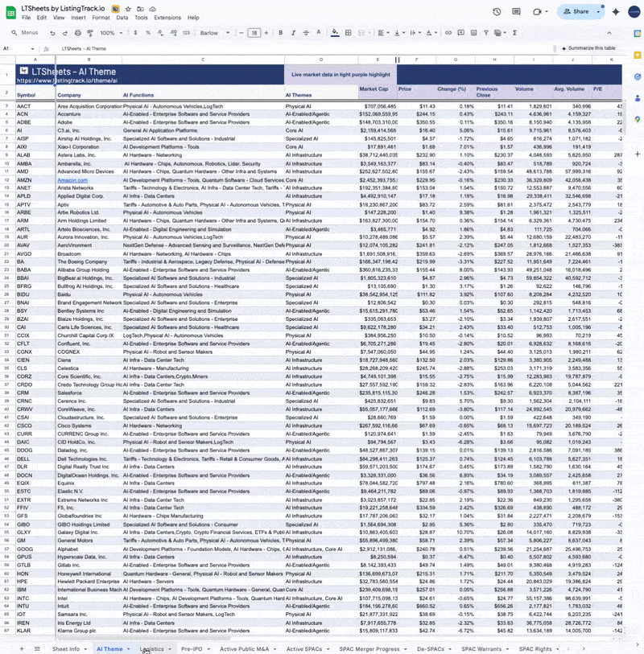
Task: Show all comments panel
Action: pos(516,12)
